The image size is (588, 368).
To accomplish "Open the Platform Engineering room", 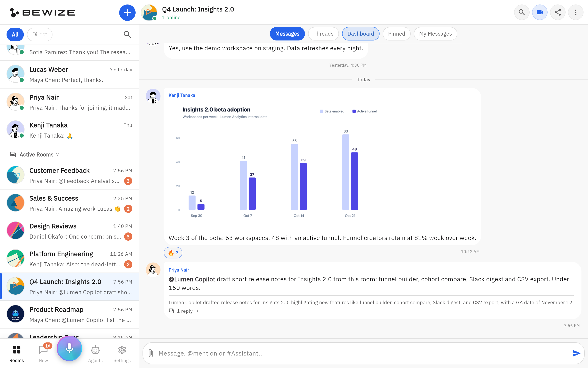I will pyautogui.click(x=69, y=259).
